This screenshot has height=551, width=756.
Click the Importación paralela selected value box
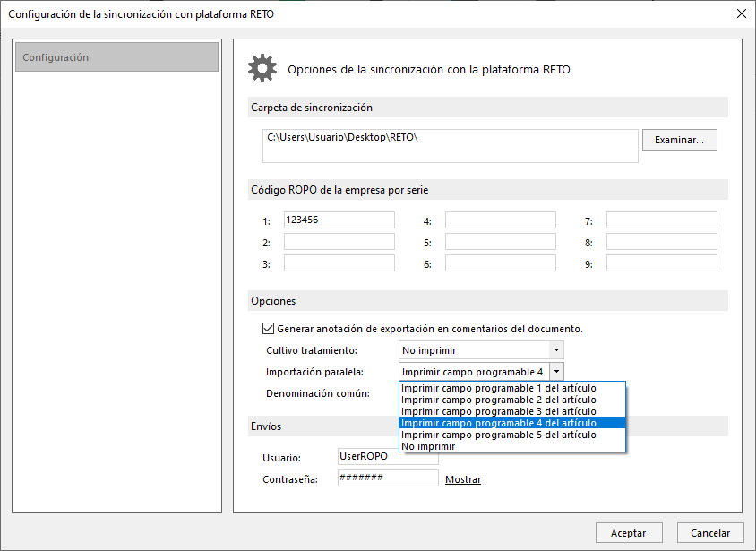(474, 372)
